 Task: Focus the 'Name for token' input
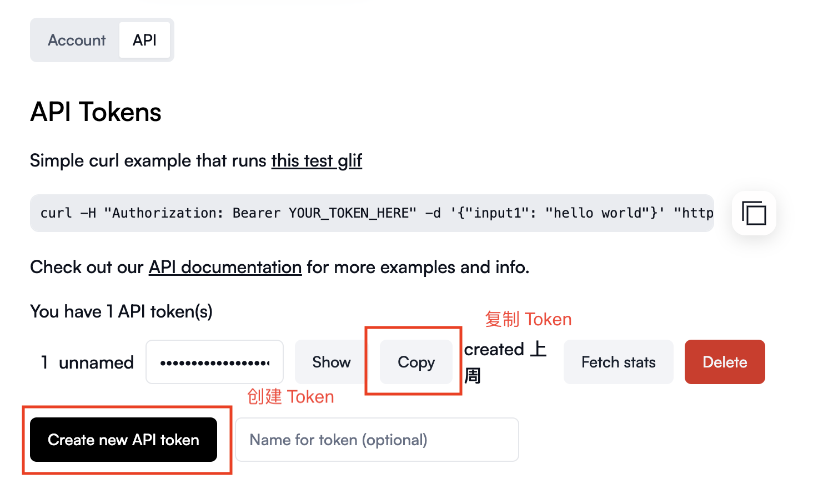tap(377, 440)
